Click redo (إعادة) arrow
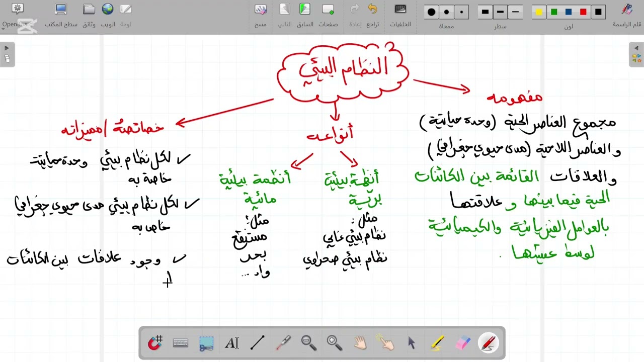Viewport: 644px width, 362px height. pyautogui.click(x=355, y=15)
